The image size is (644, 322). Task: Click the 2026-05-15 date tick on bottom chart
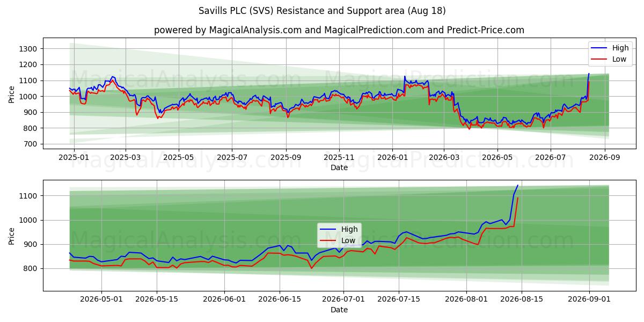tap(157, 301)
